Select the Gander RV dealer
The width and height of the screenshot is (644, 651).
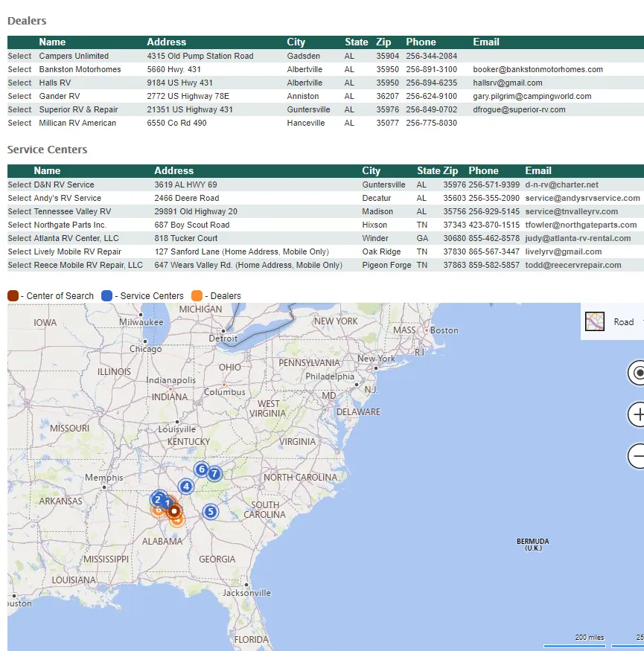pyautogui.click(x=19, y=96)
